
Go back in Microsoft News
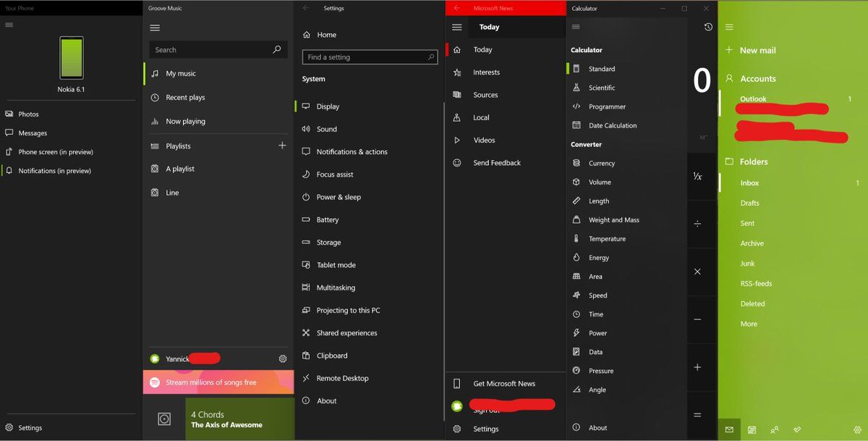click(456, 8)
